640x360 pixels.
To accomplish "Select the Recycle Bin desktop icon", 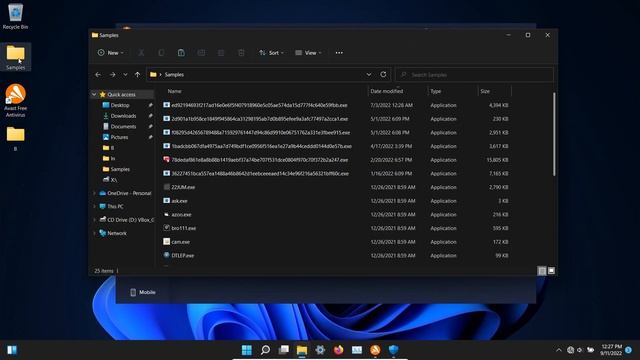I will [16, 17].
